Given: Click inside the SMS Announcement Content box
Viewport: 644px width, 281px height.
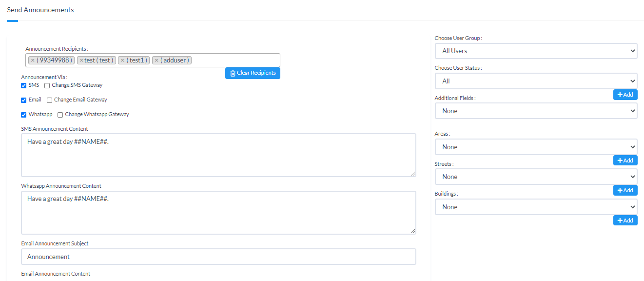Looking at the screenshot, I should (x=218, y=154).
